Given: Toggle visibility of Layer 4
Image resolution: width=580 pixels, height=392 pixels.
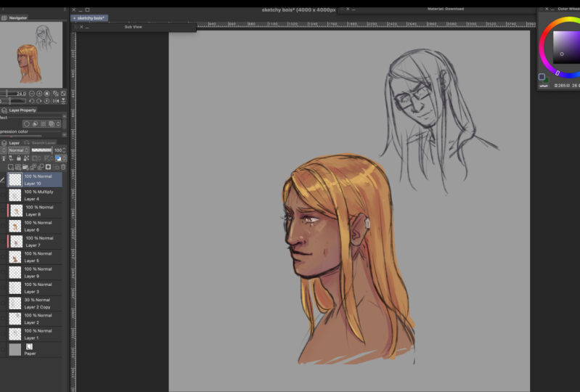Looking at the screenshot, I should tap(3, 195).
